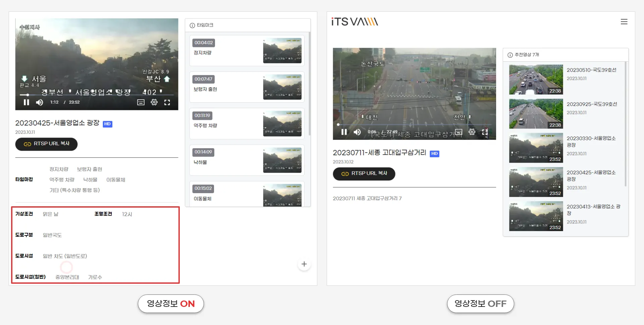
Task: Jump to the 00:15:02 timestamp badge
Action: point(203,188)
